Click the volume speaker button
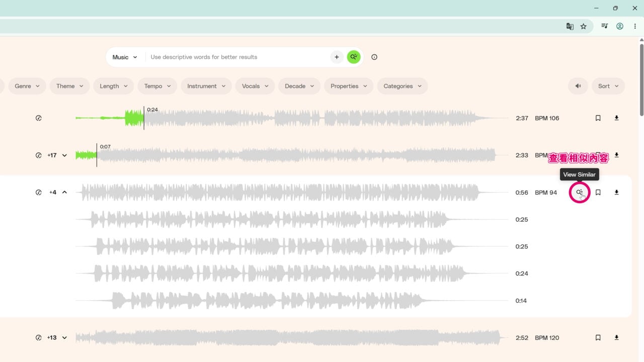 tap(578, 86)
